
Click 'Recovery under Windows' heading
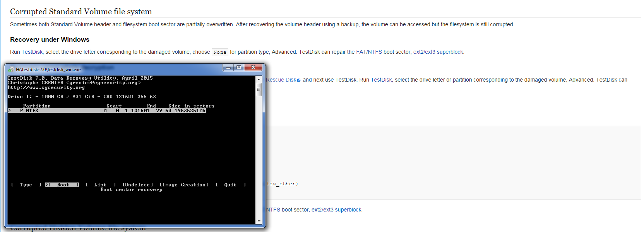(50, 39)
